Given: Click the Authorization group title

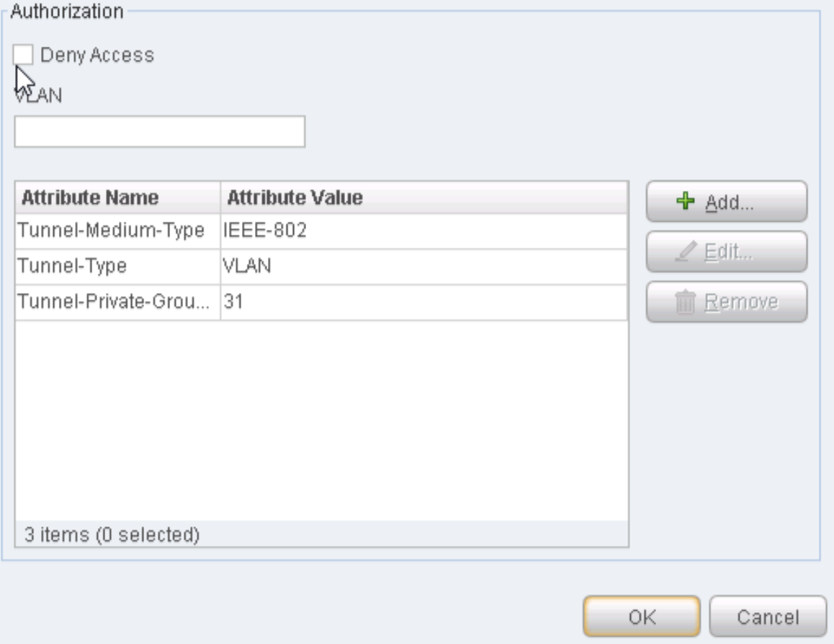Looking at the screenshot, I should [x=65, y=12].
